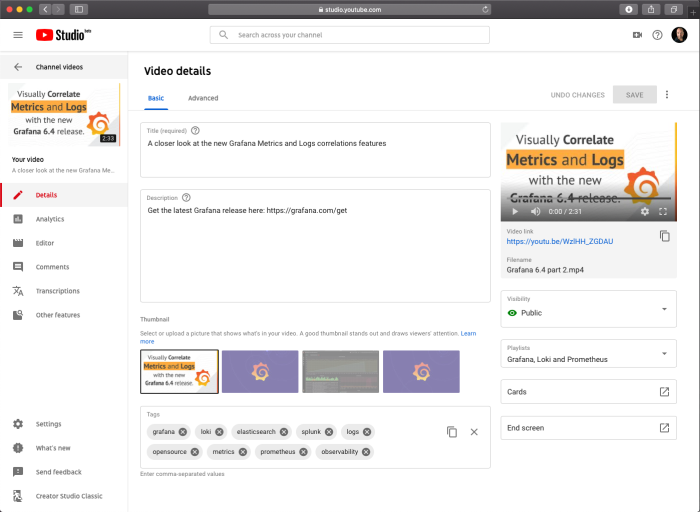Mute the video preview with the speaker icon
The width and height of the screenshot is (700, 512).
535,212
